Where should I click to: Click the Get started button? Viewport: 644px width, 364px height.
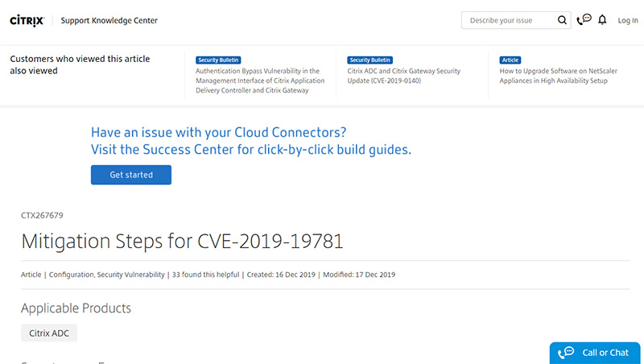click(x=131, y=175)
